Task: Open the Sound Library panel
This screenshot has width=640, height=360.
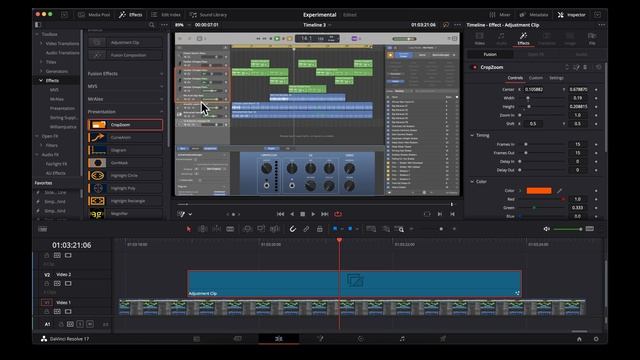Action: [208, 15]
